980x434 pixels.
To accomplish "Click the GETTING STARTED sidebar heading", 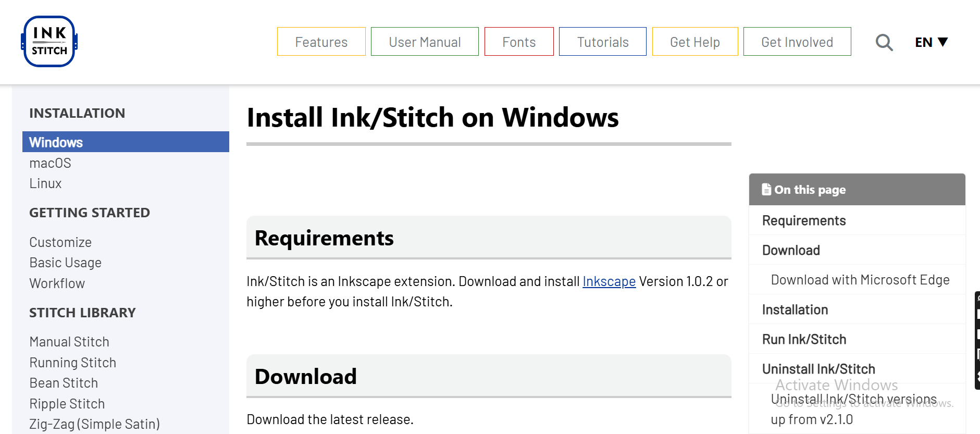I will pyautogui.click(x=90, y=213).
